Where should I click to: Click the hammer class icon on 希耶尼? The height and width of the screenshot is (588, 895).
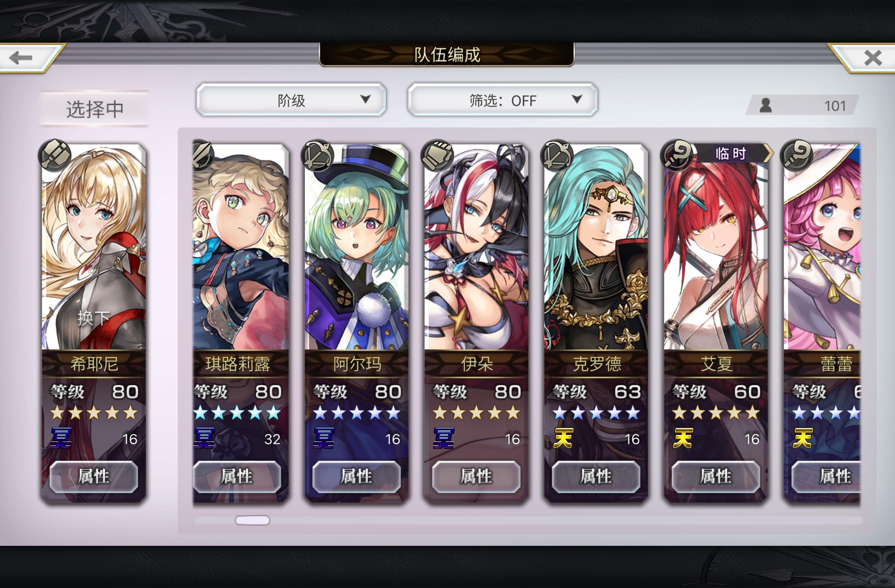coord(55,155)
